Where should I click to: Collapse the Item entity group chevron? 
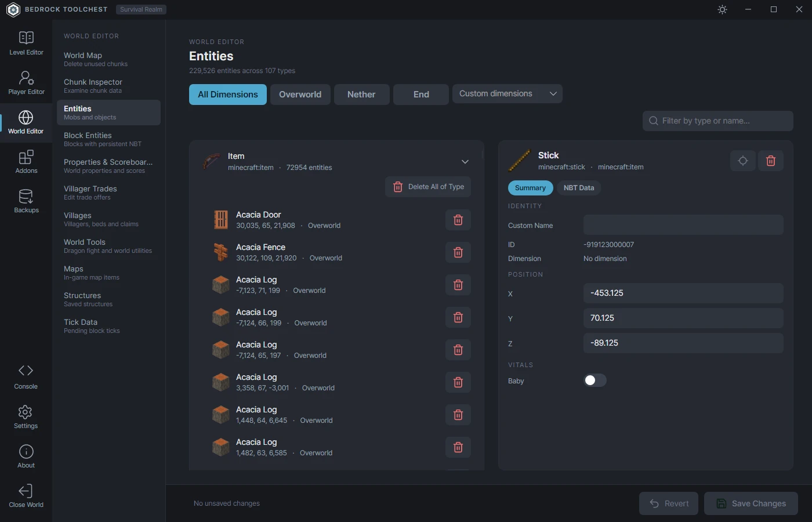(465, 162)
